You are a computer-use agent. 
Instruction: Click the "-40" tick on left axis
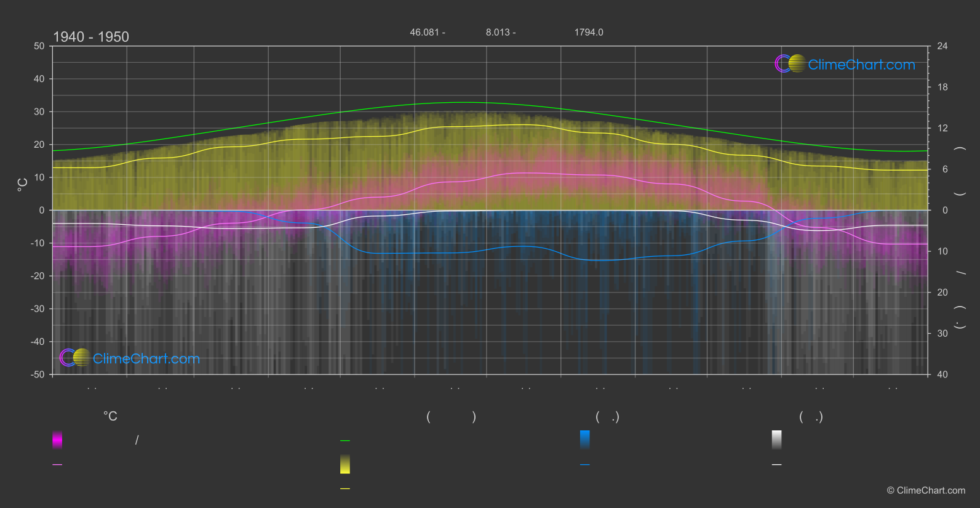click(x=38, y=342)
